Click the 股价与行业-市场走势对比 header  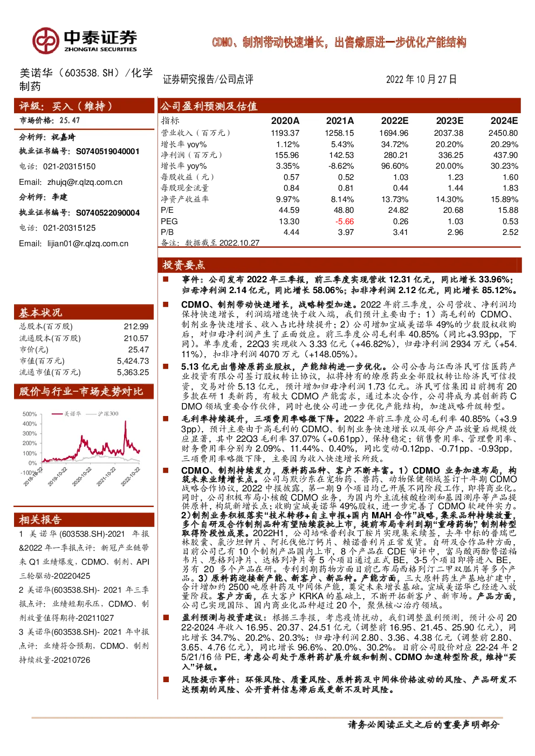pyautogui.click(x=83, y=392)
